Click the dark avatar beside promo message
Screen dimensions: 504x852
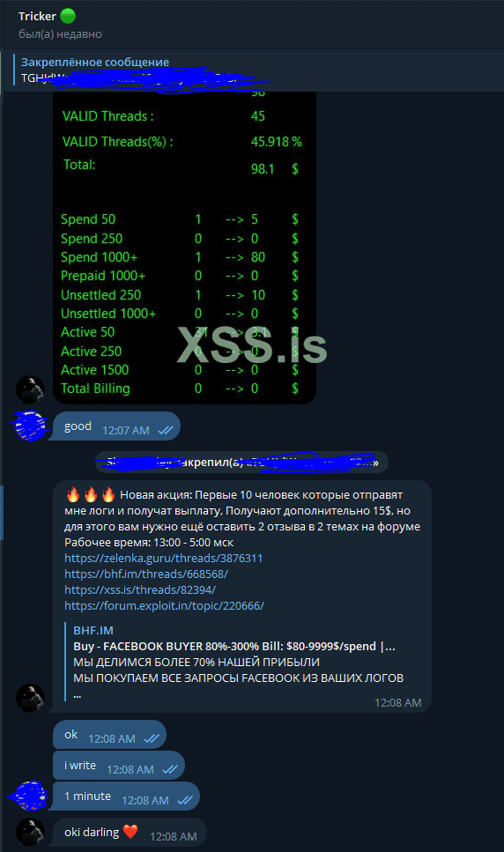click(x=31, y=698)
